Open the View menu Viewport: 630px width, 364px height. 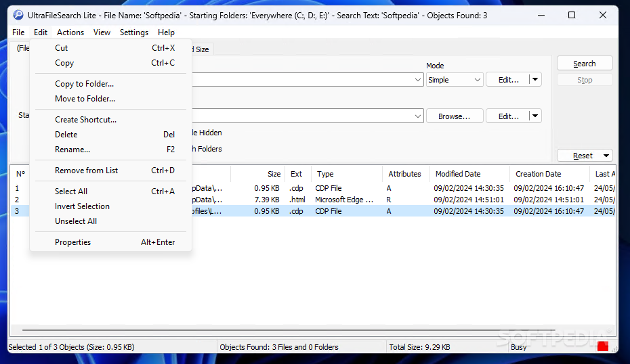tap(102, 32)
